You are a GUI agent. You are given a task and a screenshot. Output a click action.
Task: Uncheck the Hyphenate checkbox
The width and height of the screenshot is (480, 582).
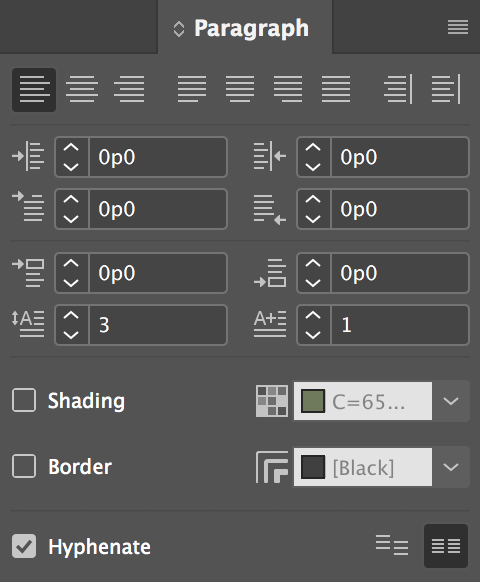click(x=24, y=546)
